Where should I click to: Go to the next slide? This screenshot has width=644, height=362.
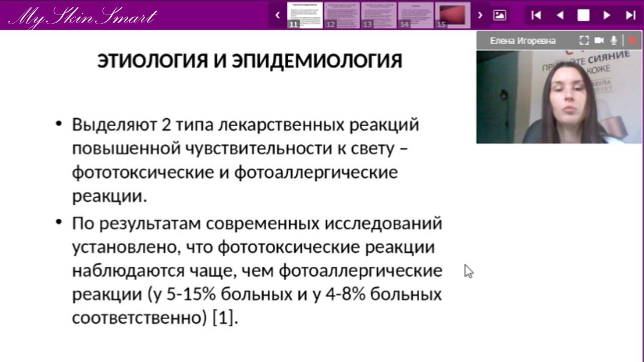[607, 15]
